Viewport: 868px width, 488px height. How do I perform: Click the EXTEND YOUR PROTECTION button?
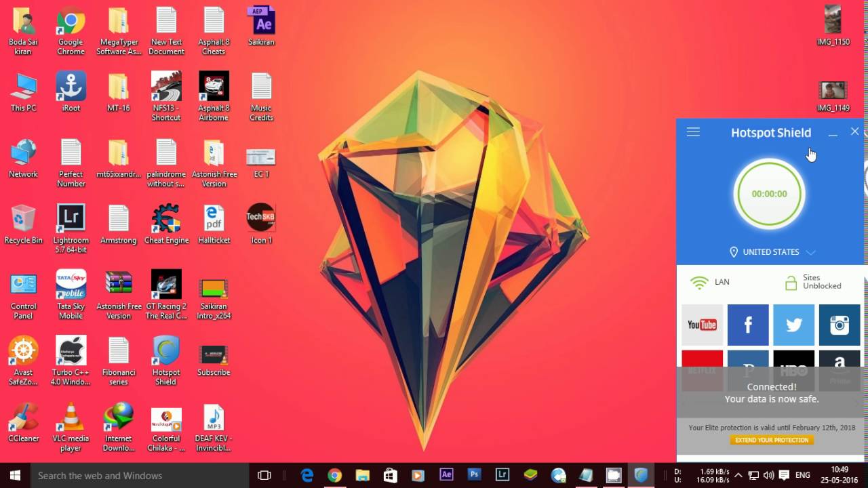click(x=772, y=440)
